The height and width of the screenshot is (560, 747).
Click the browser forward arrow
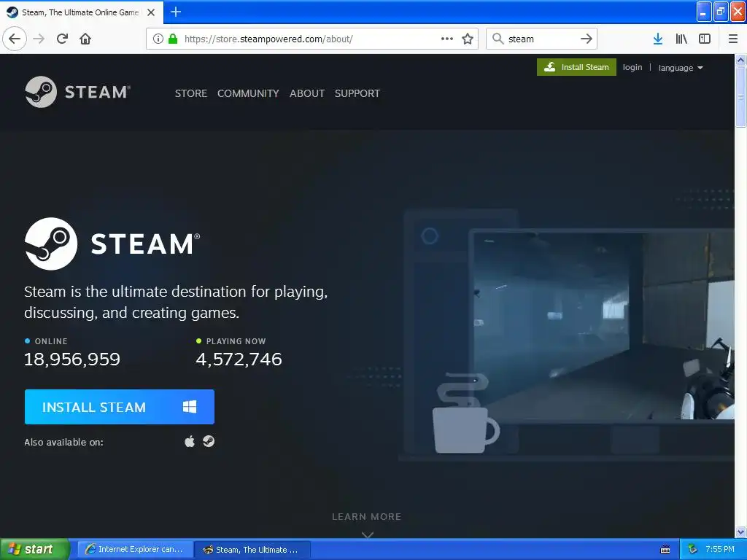(39, 39)
